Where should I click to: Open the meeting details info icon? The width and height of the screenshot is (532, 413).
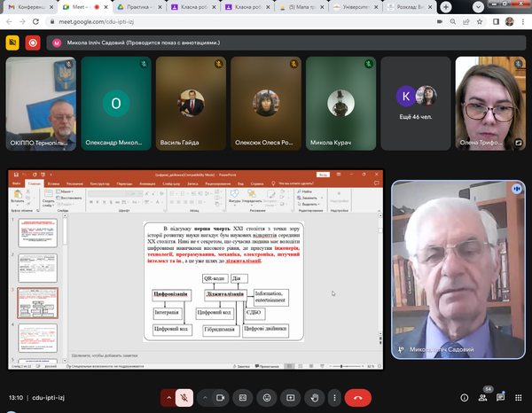463,398
